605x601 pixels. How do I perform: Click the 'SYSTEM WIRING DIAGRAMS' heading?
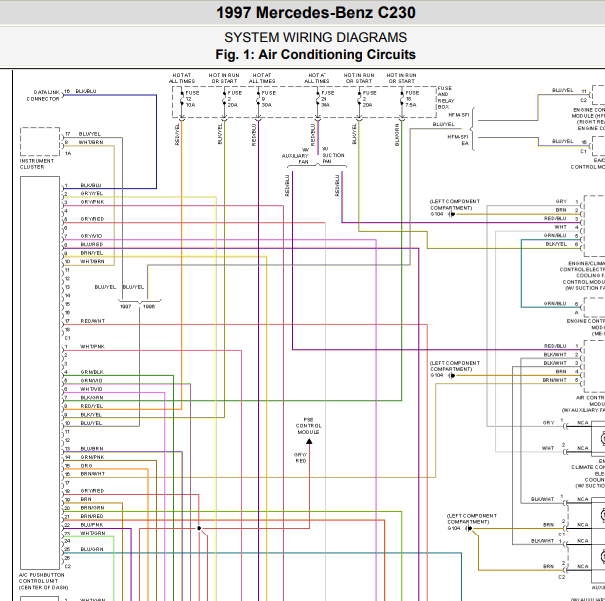point(316,37)
